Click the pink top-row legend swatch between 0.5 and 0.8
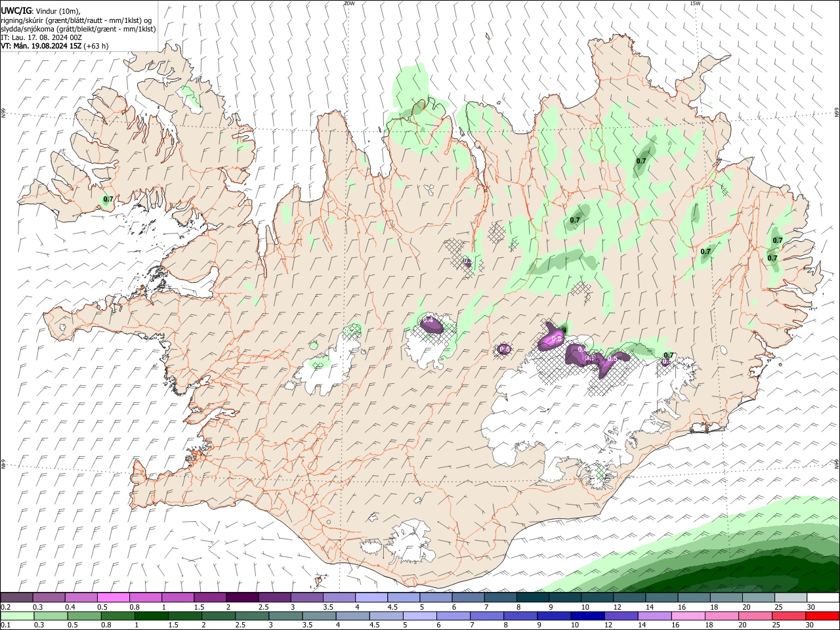The width and height of the screenshot is (840, 630). click(113, 597)
